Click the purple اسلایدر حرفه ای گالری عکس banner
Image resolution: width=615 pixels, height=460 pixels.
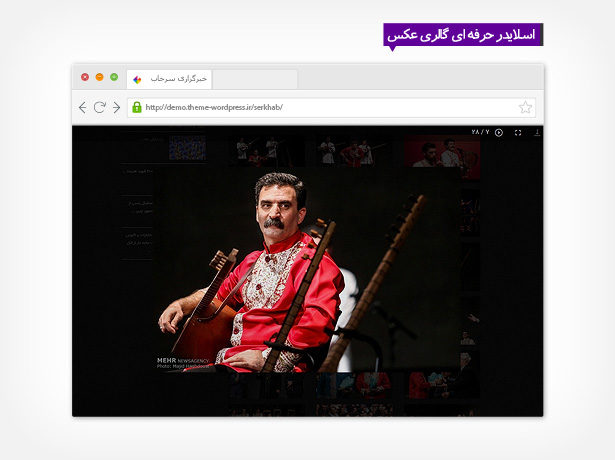[462, 35]
